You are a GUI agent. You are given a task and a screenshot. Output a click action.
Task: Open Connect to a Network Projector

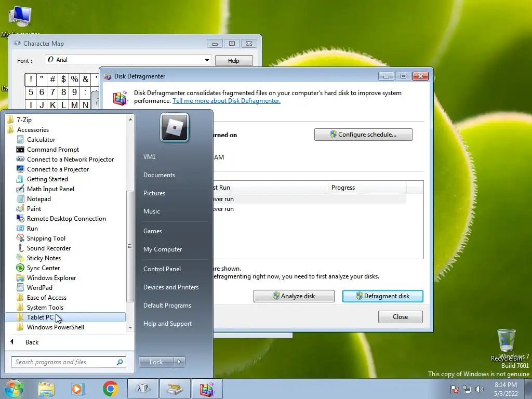[70, 159]
